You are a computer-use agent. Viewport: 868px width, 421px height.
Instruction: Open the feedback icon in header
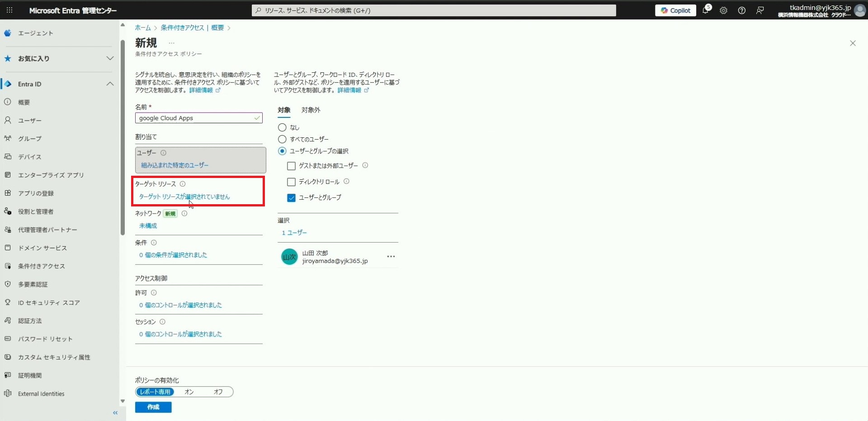(760, 10)
